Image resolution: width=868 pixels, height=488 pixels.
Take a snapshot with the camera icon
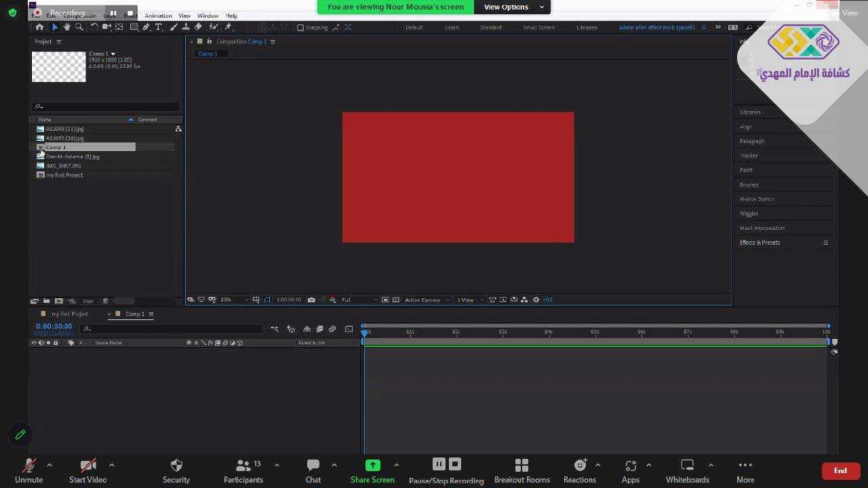click(311, 300)
